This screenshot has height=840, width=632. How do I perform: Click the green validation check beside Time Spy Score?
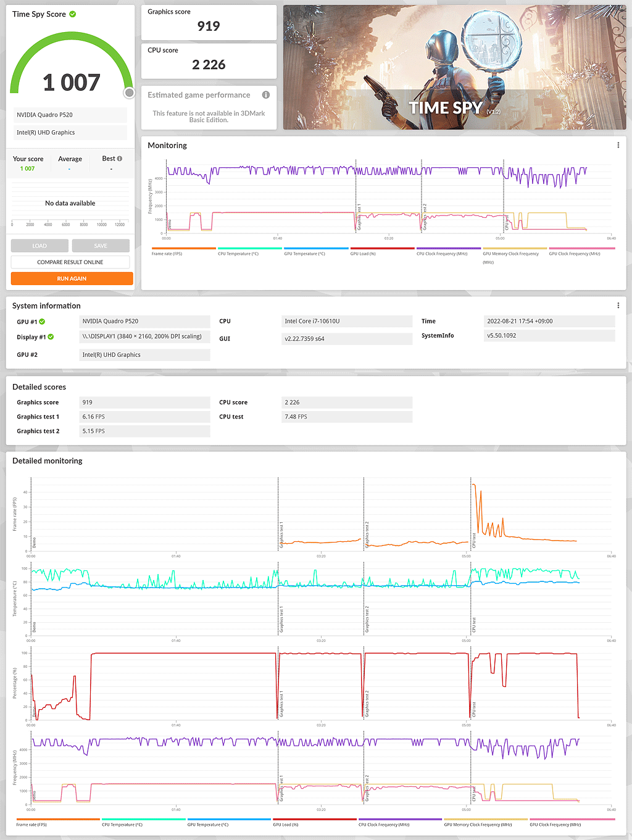73,14
